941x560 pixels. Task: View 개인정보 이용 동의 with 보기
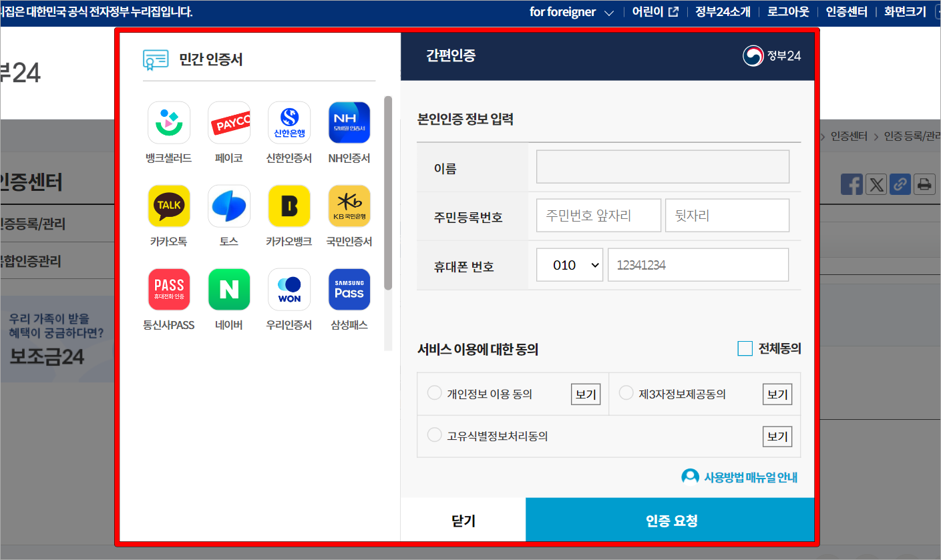(x=586, y=394)
